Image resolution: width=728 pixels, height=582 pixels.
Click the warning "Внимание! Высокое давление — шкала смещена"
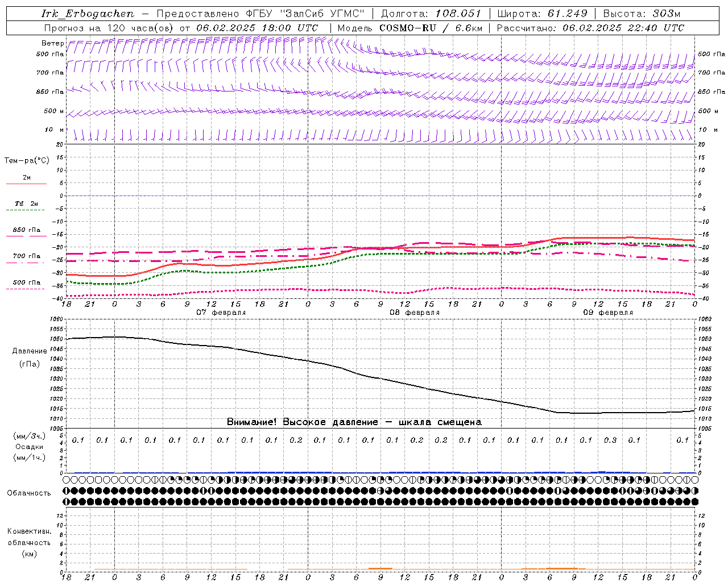[354, 422]
